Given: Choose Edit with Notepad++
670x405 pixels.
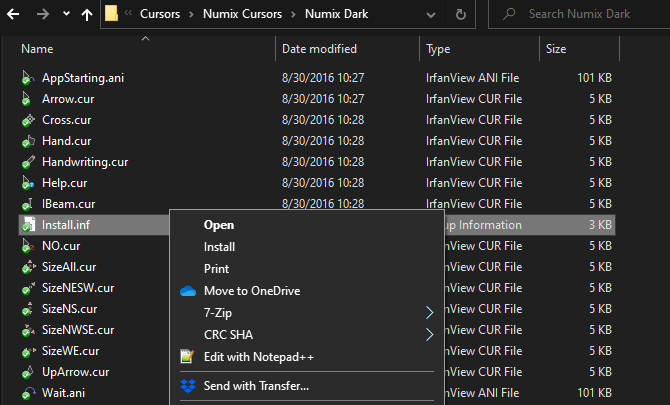Looking at the screenshot, I should coord(307,357).
